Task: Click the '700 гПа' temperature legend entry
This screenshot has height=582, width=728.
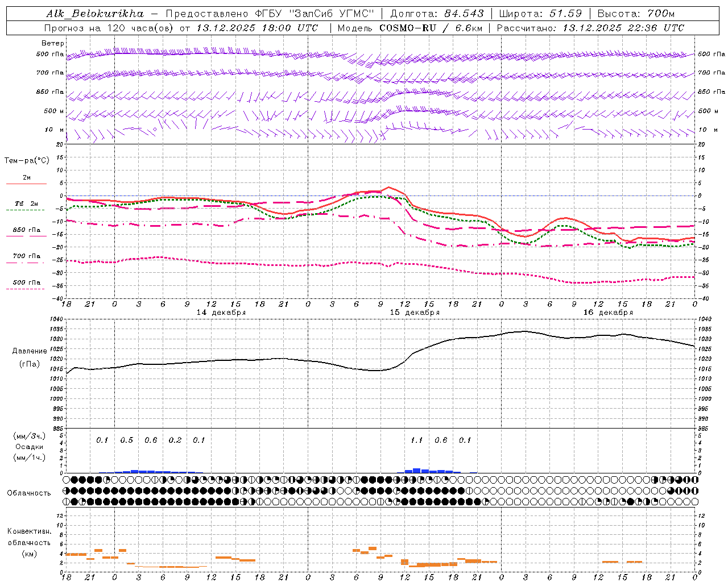Action: [27, 256]
